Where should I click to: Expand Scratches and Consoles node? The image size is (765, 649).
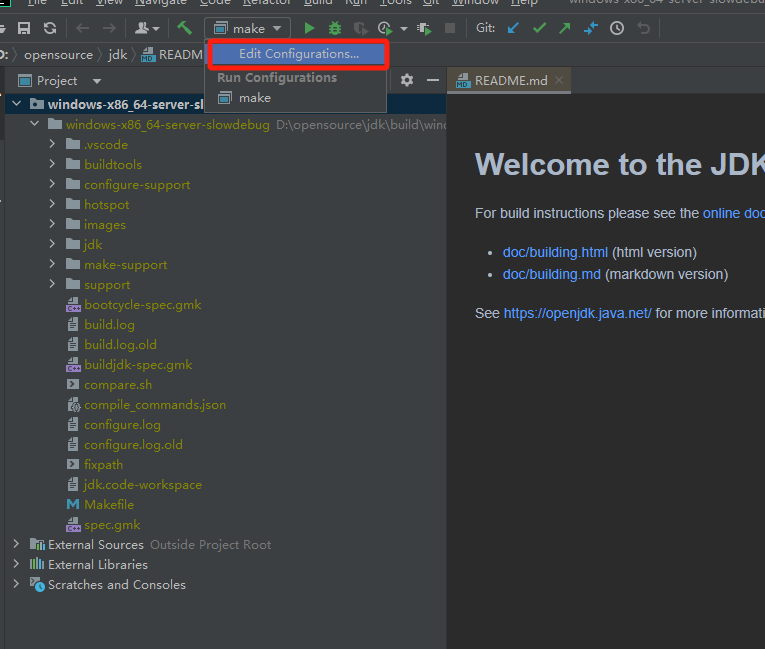(16, 584)
